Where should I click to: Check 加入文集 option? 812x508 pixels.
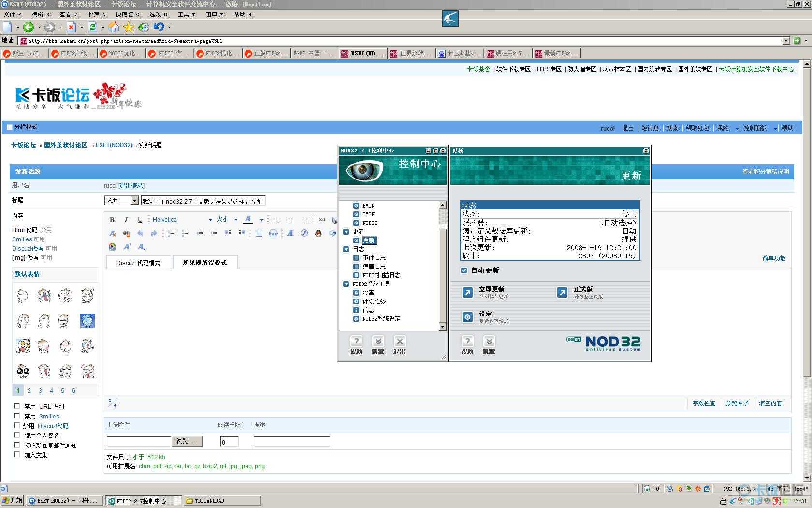coord(17,455)
